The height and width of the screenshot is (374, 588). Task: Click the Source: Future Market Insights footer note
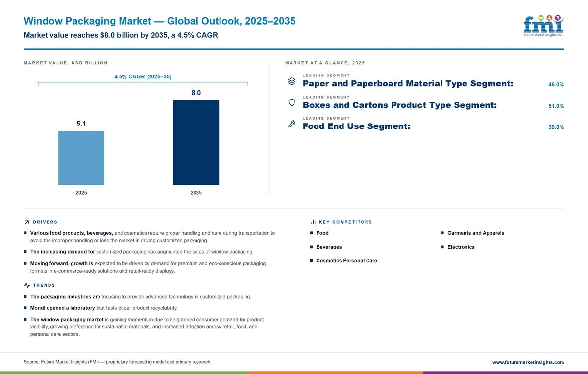(117, 362)
